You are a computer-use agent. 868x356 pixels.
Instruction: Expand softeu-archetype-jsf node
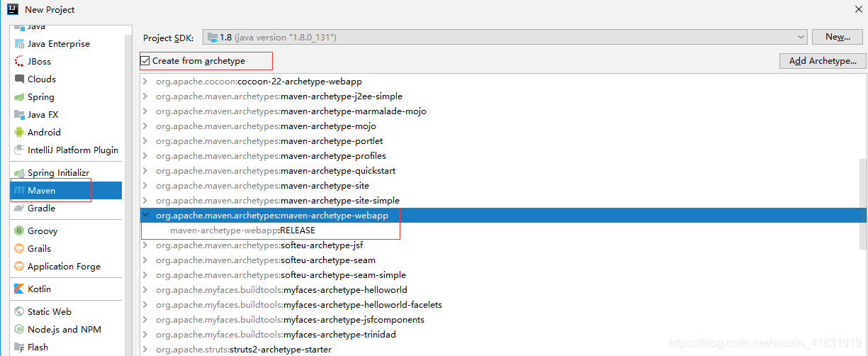pos(145,245)
